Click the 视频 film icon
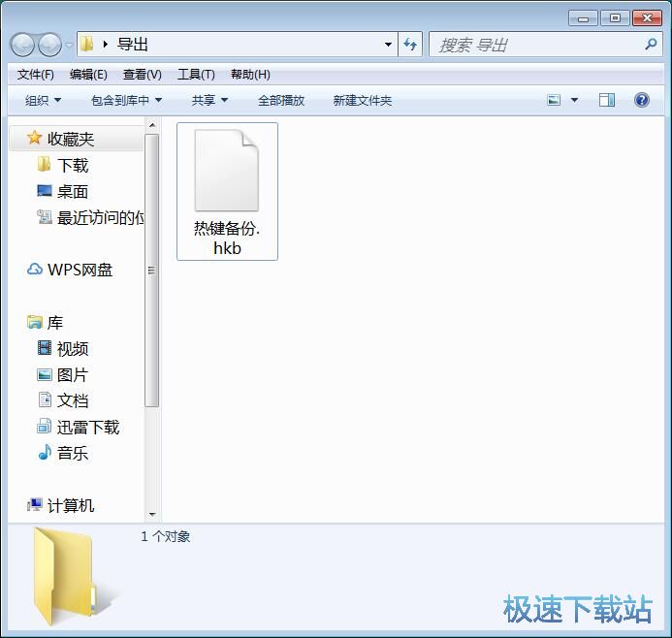The image size is (672, 638). point(45,348)
